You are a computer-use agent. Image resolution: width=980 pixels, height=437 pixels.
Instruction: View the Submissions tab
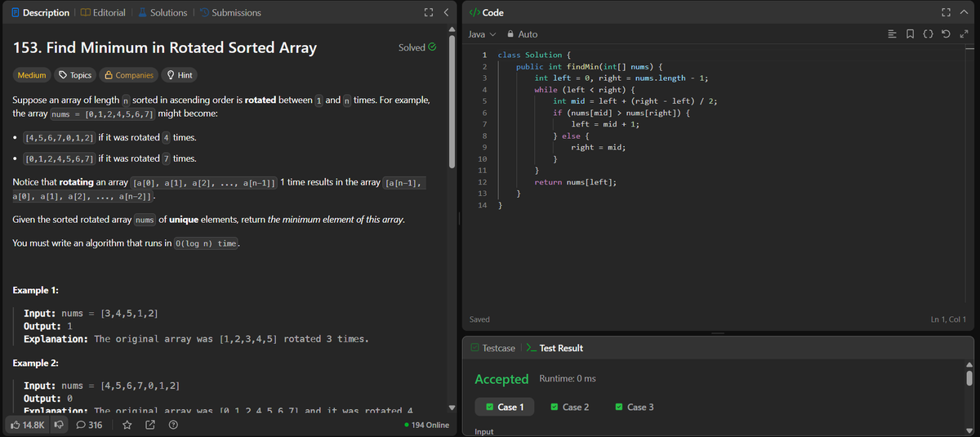(x=229, y=12)
